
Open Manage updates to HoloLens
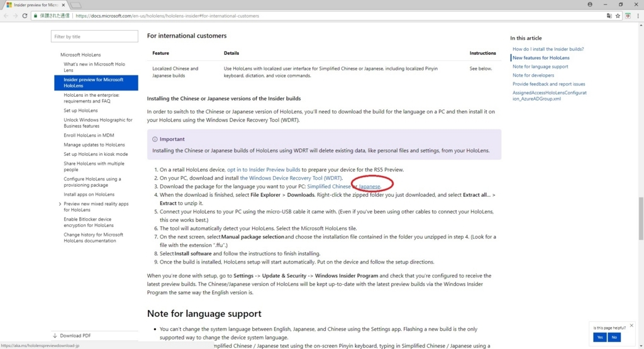pos(94,145)
